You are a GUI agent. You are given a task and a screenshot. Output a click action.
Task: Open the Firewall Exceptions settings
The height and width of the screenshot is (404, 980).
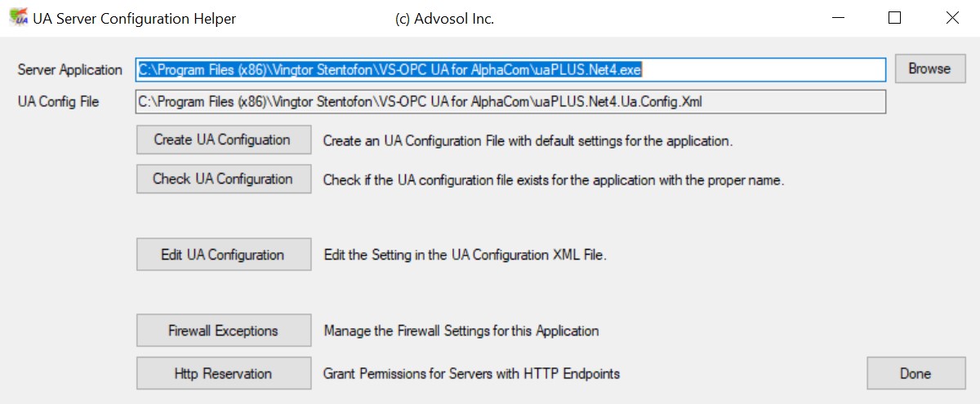coord(223,331)
